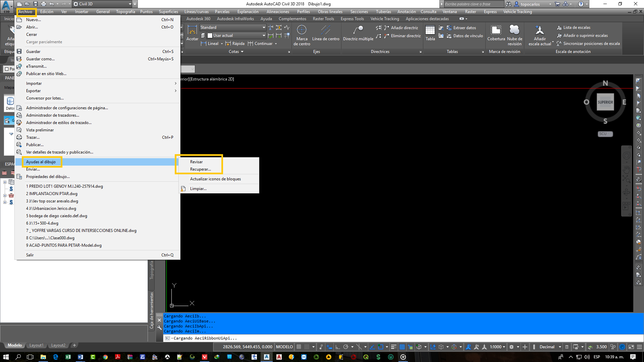
Task: Open the Topografía menu
Action: (x=125, y=12)
